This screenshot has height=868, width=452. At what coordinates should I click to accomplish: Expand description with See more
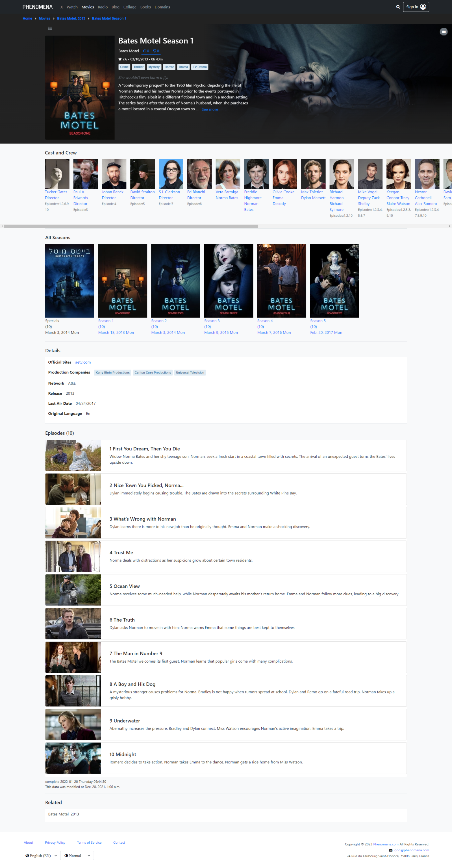click(x=210, y=110)
